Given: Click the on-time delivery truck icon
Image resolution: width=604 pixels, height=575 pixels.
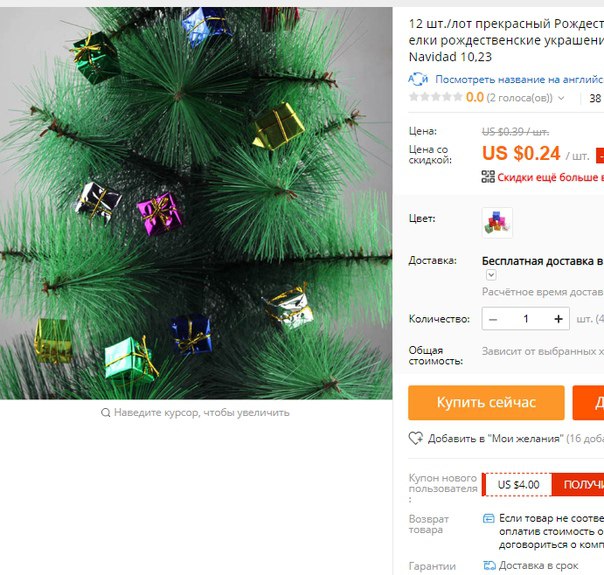Looking at the screenshot, I should click(x=489, y=565).
